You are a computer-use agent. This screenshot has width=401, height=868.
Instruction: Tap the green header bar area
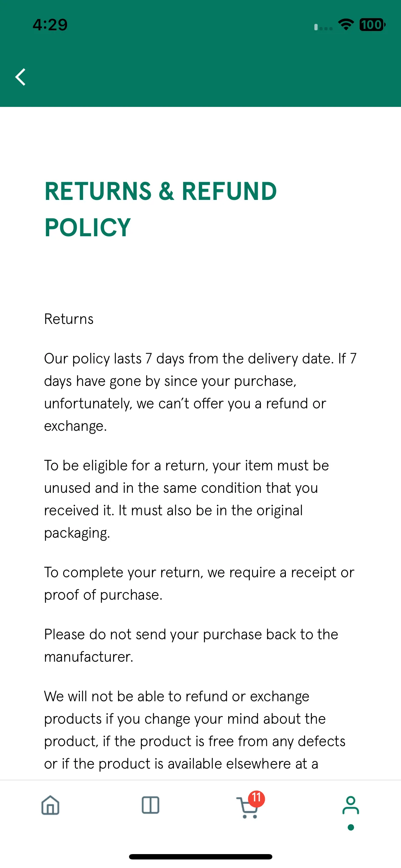coord(200,53)
